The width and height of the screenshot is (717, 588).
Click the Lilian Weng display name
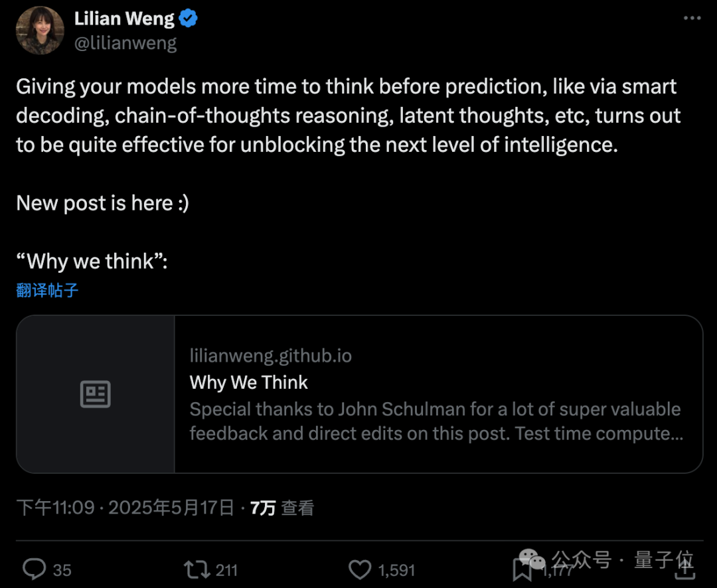tap(124, 19)
